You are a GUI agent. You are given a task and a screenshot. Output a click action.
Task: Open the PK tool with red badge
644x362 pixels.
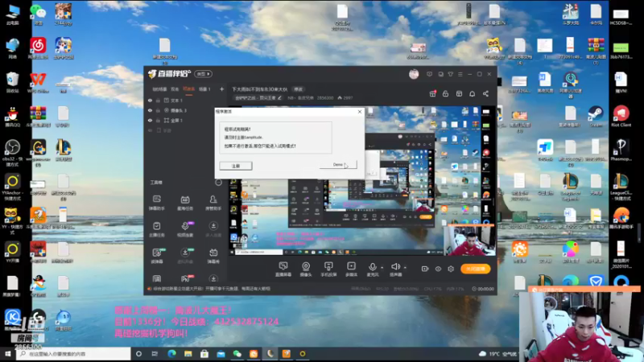tap(185, 278)
